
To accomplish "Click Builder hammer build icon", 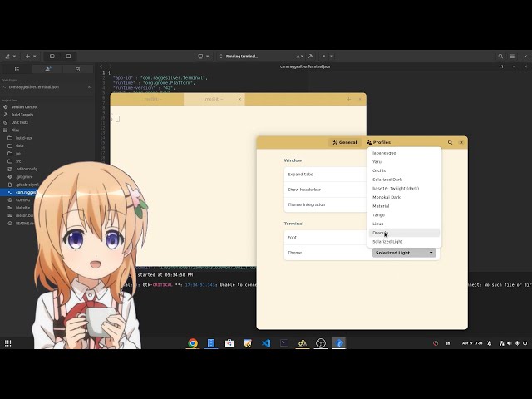I will click(310, 57).
